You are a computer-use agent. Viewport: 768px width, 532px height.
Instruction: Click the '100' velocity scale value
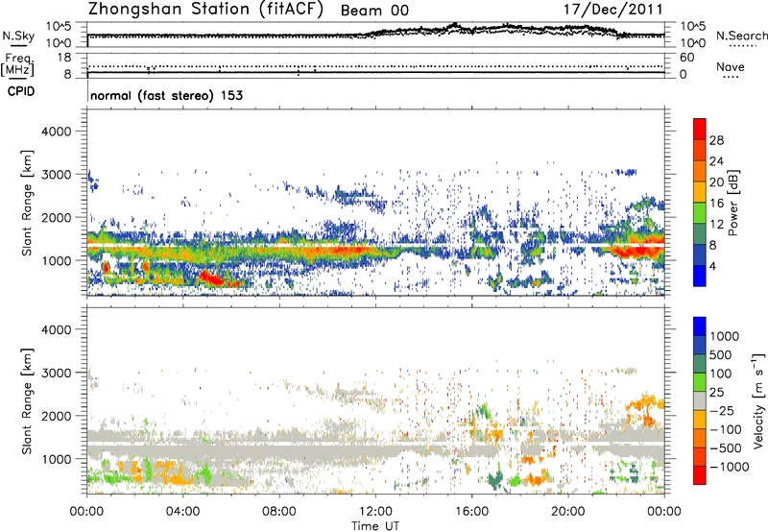pyautogui.click(x=721, y=374)
